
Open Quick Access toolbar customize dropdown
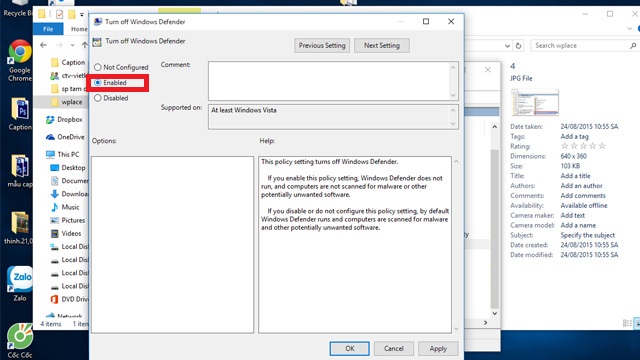[82, 15]
